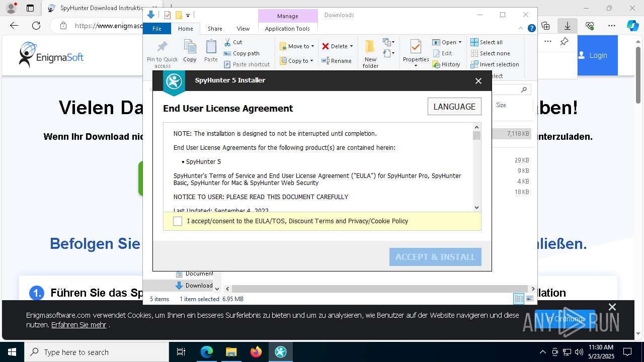Click Paste shortcut in the ribbon
This screenshot has width=644, height=362.
pos(247,64)
